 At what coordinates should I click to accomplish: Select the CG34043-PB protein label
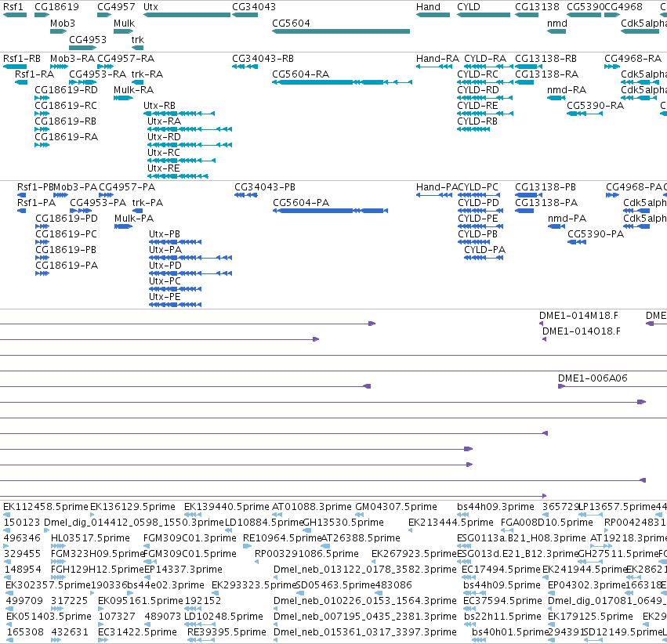click(x=265, y=187)
